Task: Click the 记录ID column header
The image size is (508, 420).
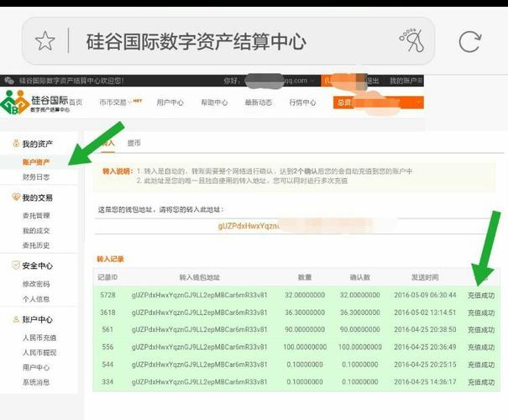Action: coord(107,277)
